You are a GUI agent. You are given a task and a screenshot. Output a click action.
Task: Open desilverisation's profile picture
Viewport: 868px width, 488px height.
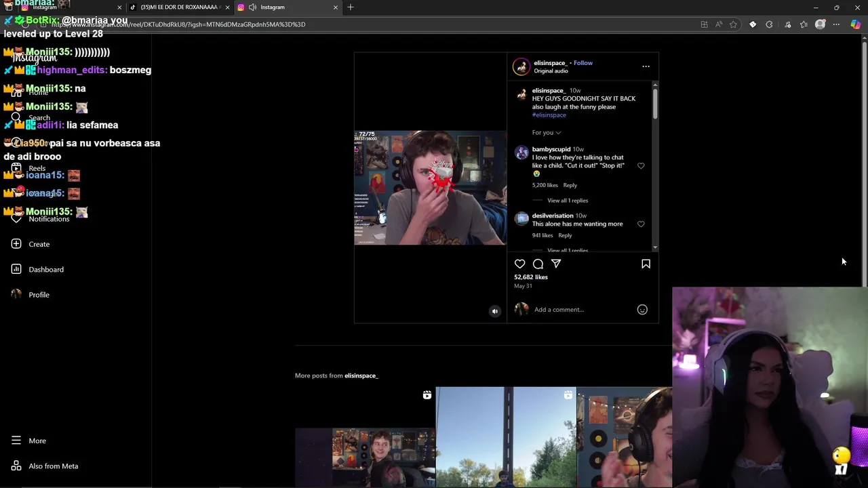pyautogui.click(x=521, y=218)
